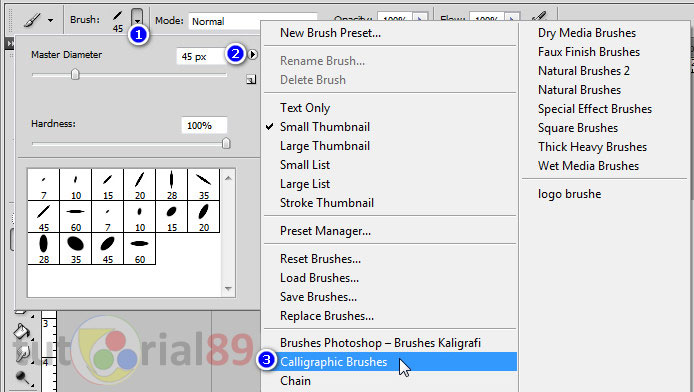Load Special Effect Brushes set
This screenshot has height=392, width=694.
point(594,109)
